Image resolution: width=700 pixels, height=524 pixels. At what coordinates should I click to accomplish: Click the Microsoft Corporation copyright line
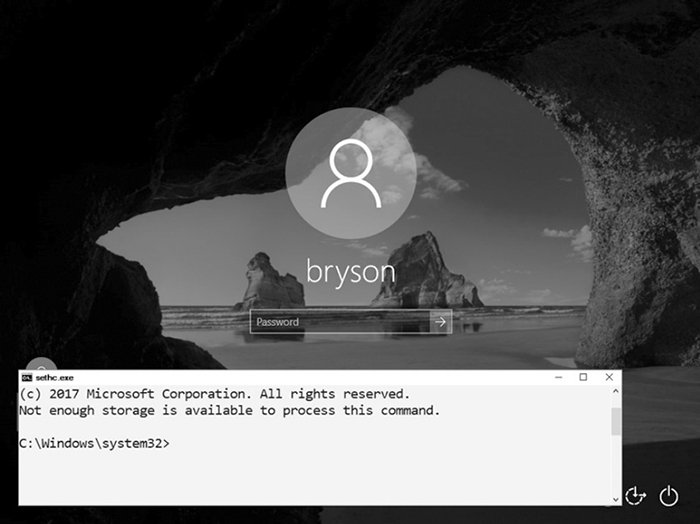(x=214, y=394)
